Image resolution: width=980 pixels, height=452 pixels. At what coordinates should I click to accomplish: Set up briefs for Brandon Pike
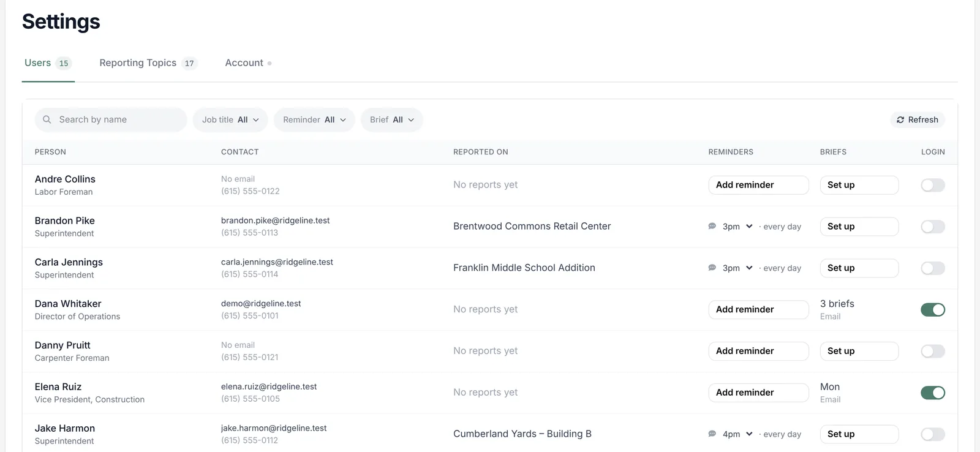(859, 227)
